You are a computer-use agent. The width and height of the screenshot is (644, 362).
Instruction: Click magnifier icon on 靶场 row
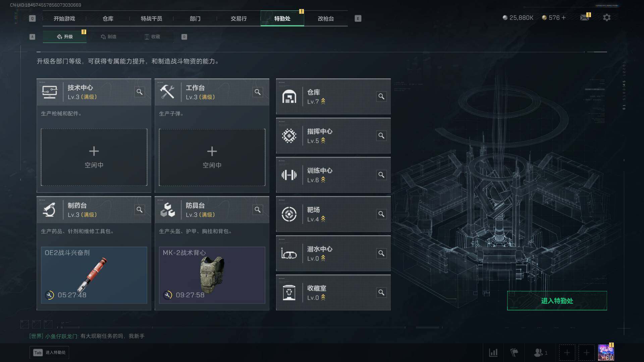pos(381,214)
